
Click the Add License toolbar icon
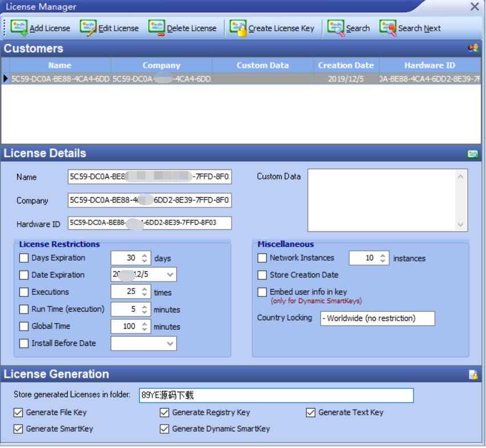coord(19,28)
